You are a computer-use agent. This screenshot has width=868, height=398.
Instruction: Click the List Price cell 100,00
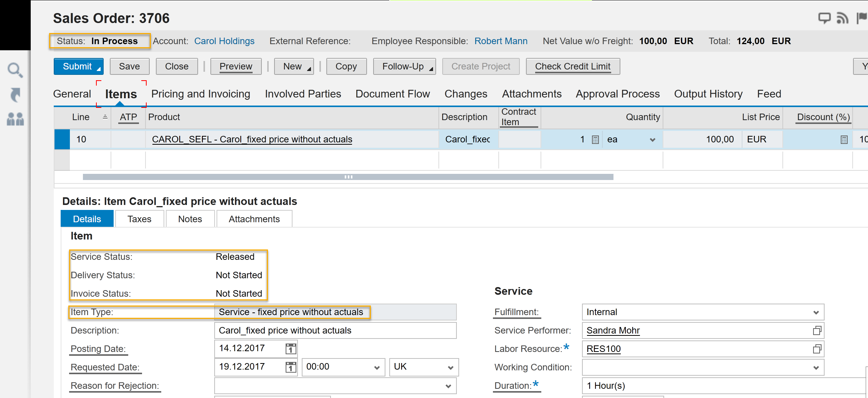point(703,139)
